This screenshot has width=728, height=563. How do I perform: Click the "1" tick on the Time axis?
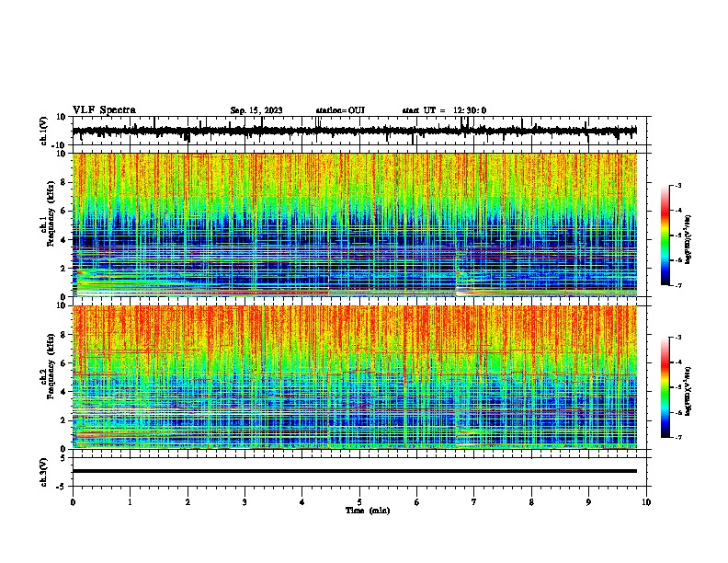coord(130,502)
